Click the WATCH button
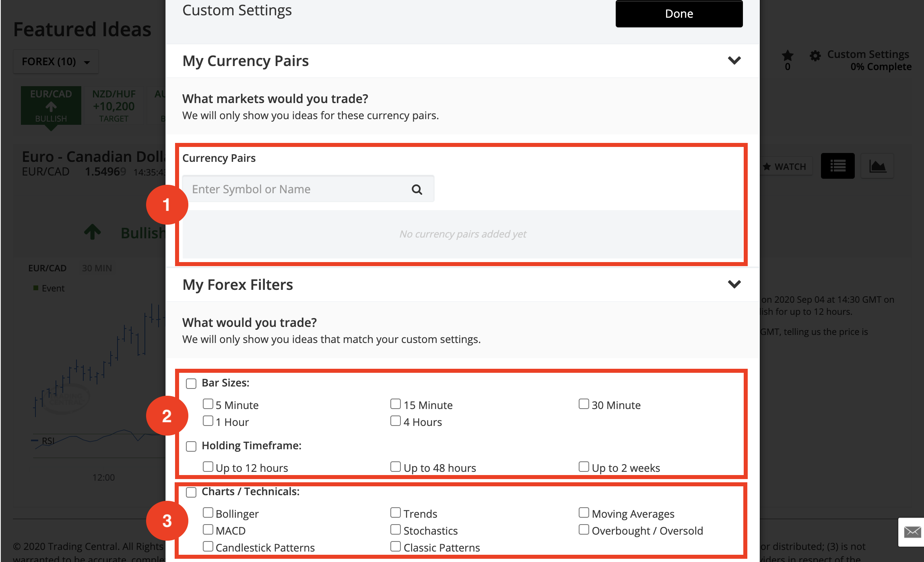This screenshot has height=562, width=924. click(785, 166)
